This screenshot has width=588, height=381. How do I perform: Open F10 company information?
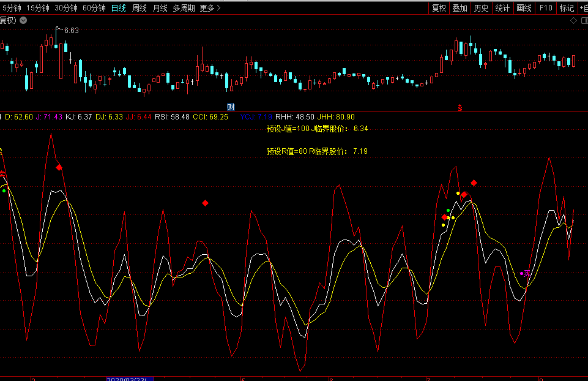coord(545,8)
